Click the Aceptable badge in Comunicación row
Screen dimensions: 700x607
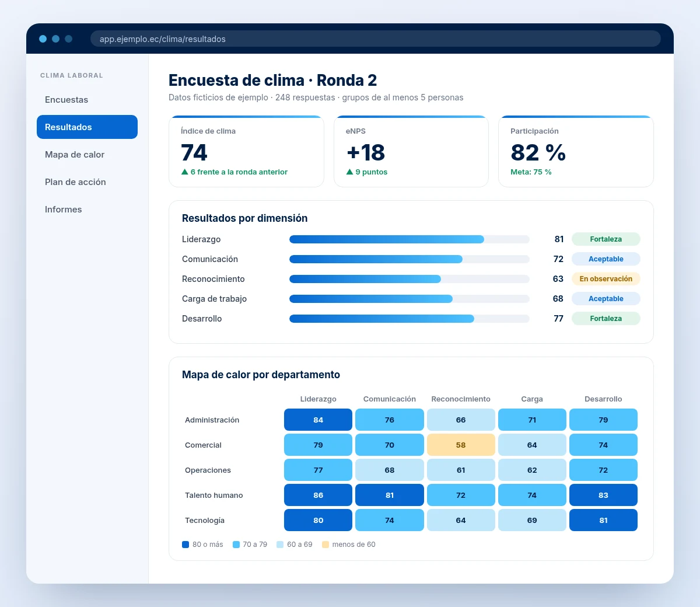tap(606, 259)
